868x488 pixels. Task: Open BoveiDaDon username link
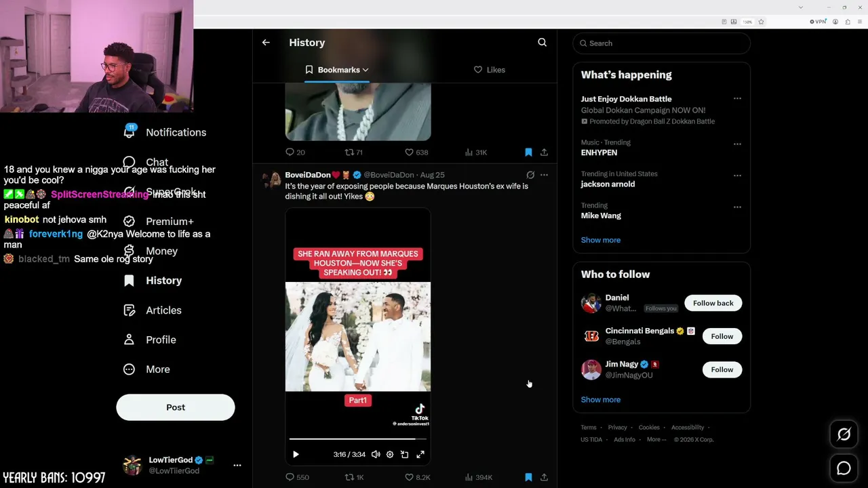coord(389,175)
